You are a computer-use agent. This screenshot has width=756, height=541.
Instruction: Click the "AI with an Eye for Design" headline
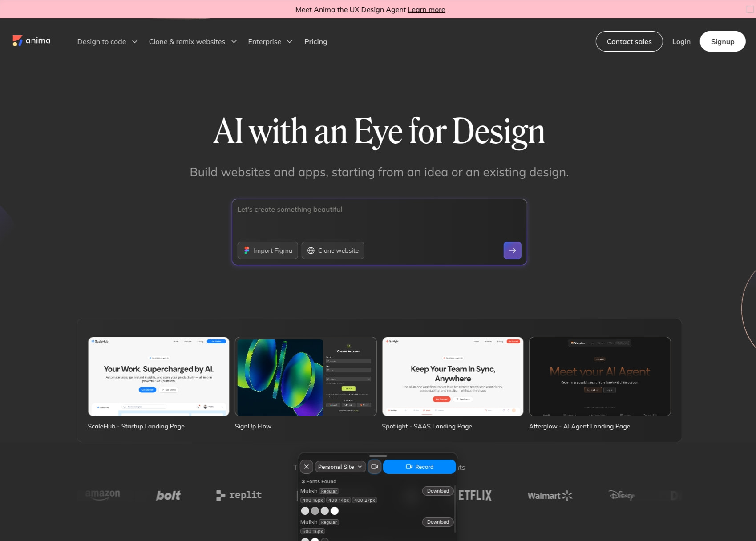tap(379, 132)
